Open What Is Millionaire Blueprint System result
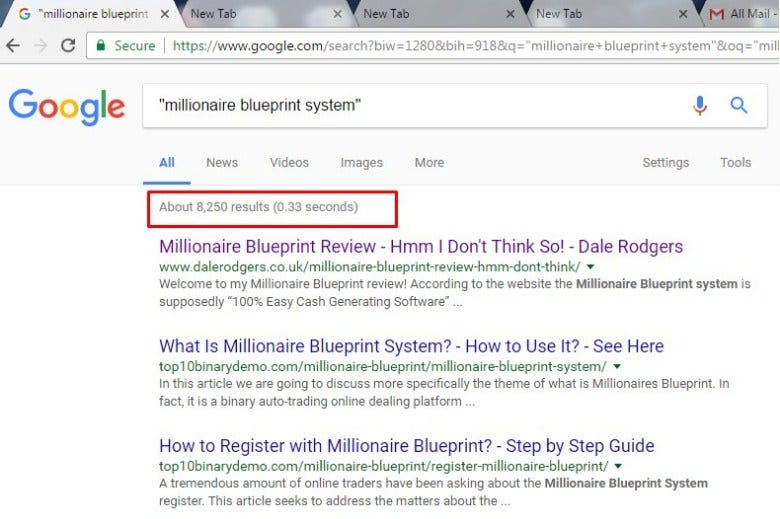 411,346
